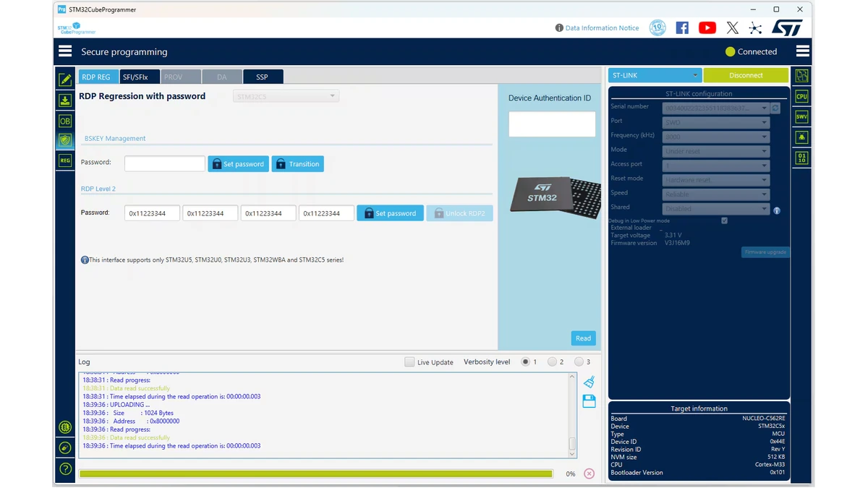Click the Unlock RDP2 button
Viewport: 868px width, 488px height.
460,213
